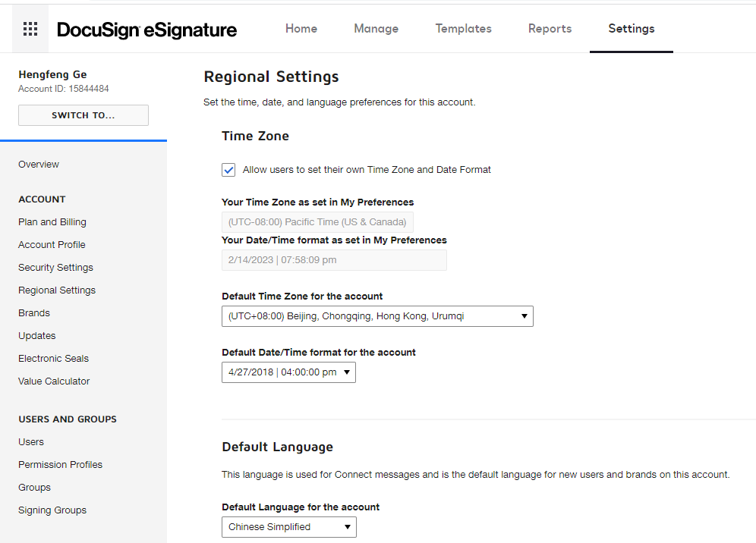This screenshot has width=756, height=543.
Task: Toggle Allow users to set Time Zone checkbox
Action: [x=228, y=170]
